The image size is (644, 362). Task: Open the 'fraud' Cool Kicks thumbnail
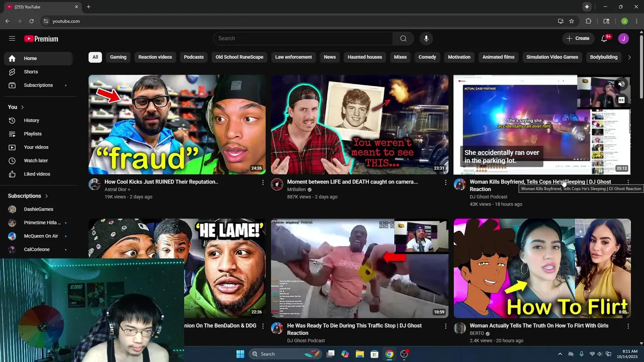click(x=177, y=125)
